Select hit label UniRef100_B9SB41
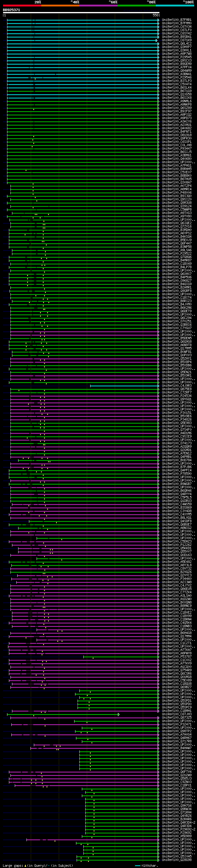Screen dimensions: 197x868 [176, 37]
